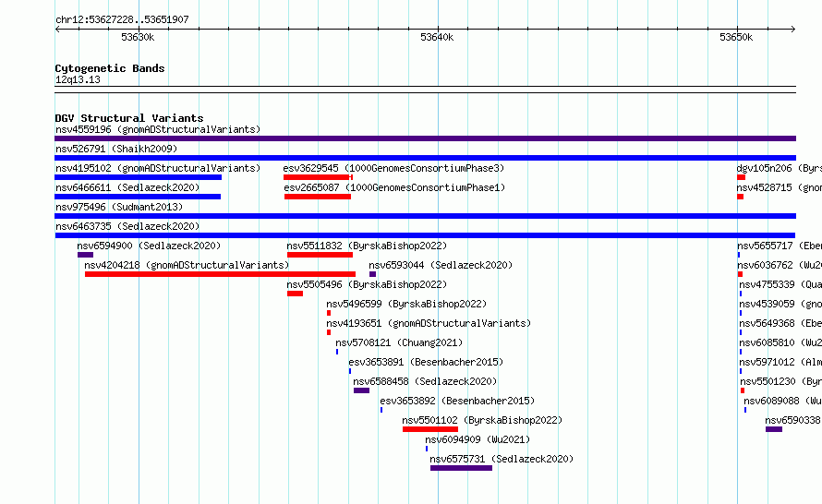Click the Cytogenetic Bands track title
Screen dimensions: 822x504
pyautogui.click(x=110, y=68)
